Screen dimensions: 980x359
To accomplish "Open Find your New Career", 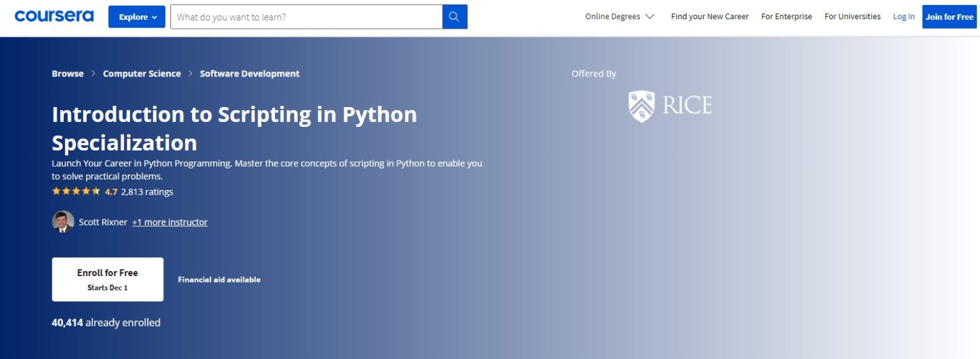I will pyautogui.click(x=709, y=17).
